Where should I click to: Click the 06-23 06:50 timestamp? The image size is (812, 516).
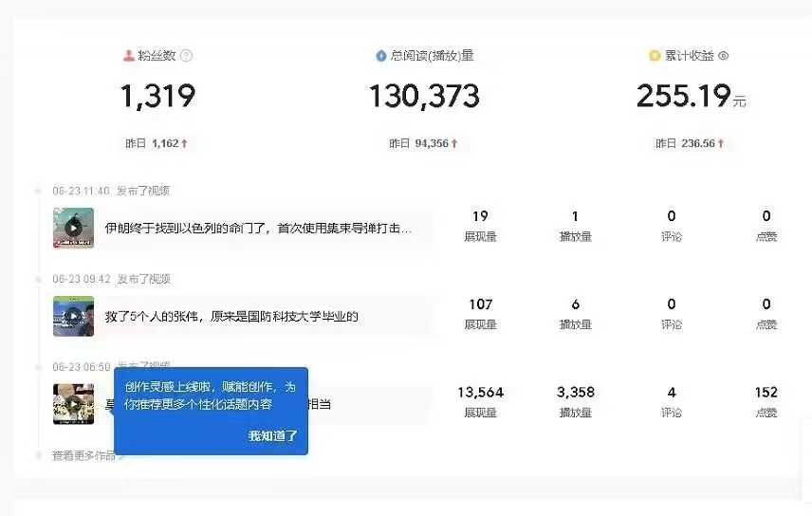[x=82, y=367]
